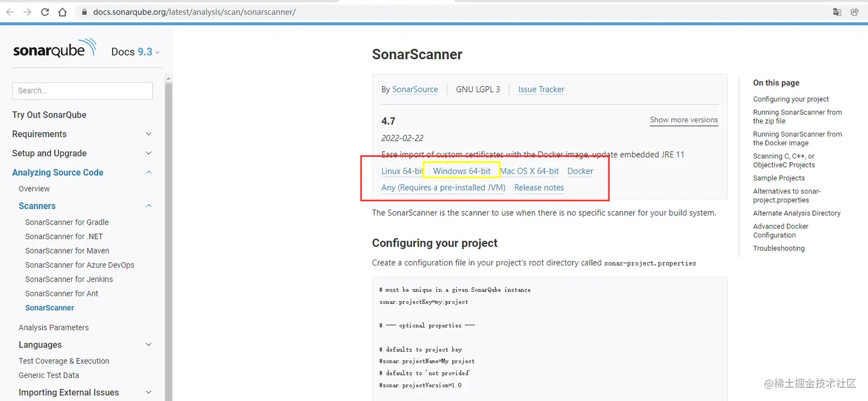
Task: Open SonarScanner for Jenkins page
Action: (69, 279)
